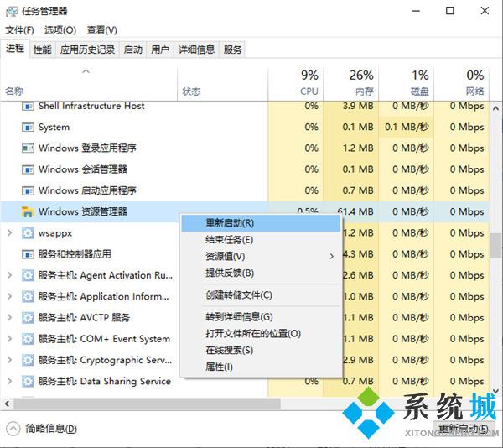The image size is (503, 448).
Task: Click the System process icon
Action: 28,127
